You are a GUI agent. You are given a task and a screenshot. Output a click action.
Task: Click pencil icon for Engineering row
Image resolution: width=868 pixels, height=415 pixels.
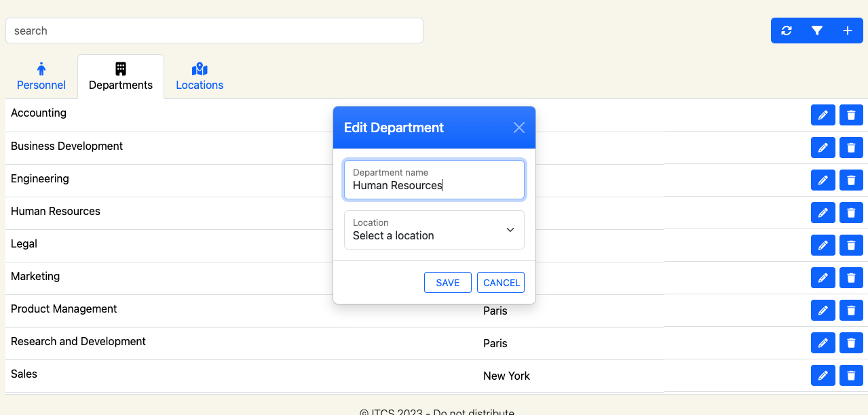823,180
